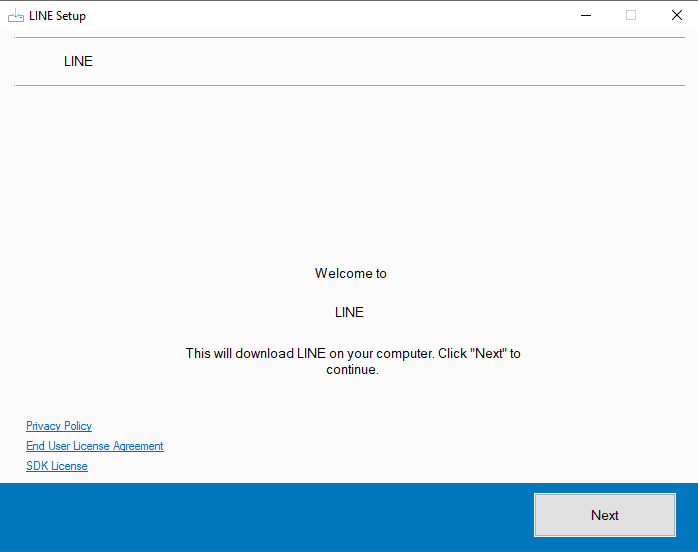Click the "Welcome to" text
The width and height of the screenshot is (698, 552).
350,273
